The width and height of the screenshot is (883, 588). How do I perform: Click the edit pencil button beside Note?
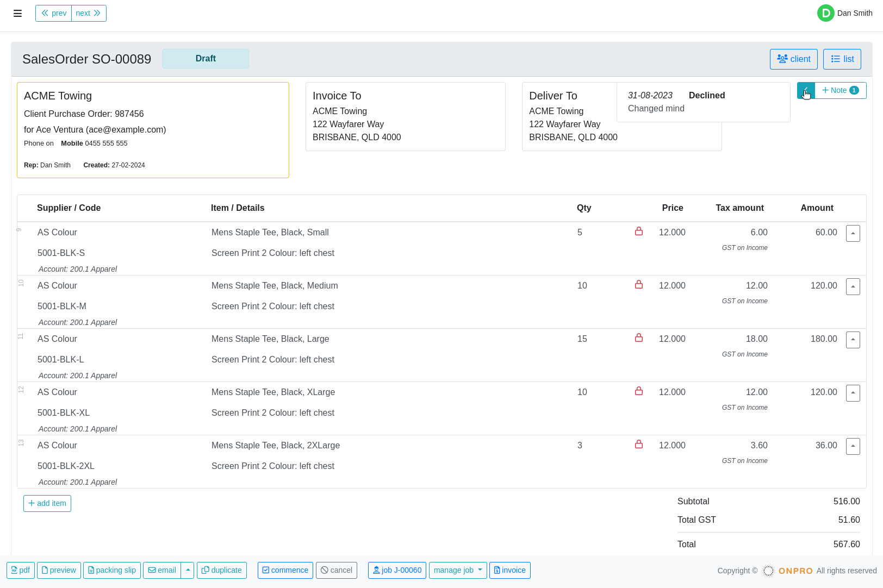pos(806,90)
